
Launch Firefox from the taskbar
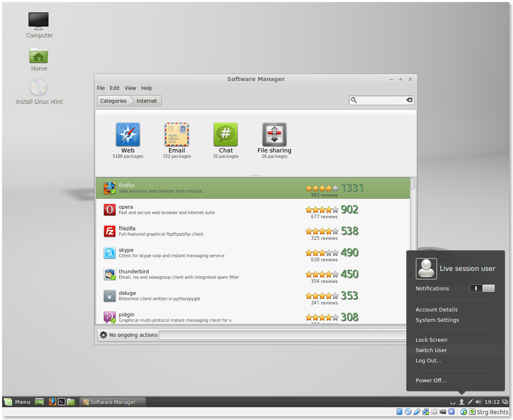(x=52, y=401)
